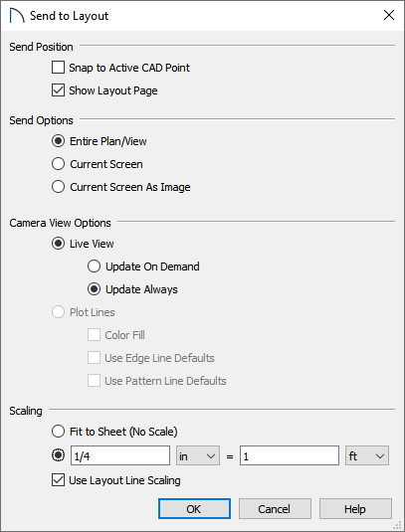Click the Chief Architect icon in title bar
The height and width of the screenshot is (532, 405).
(17, 16)
